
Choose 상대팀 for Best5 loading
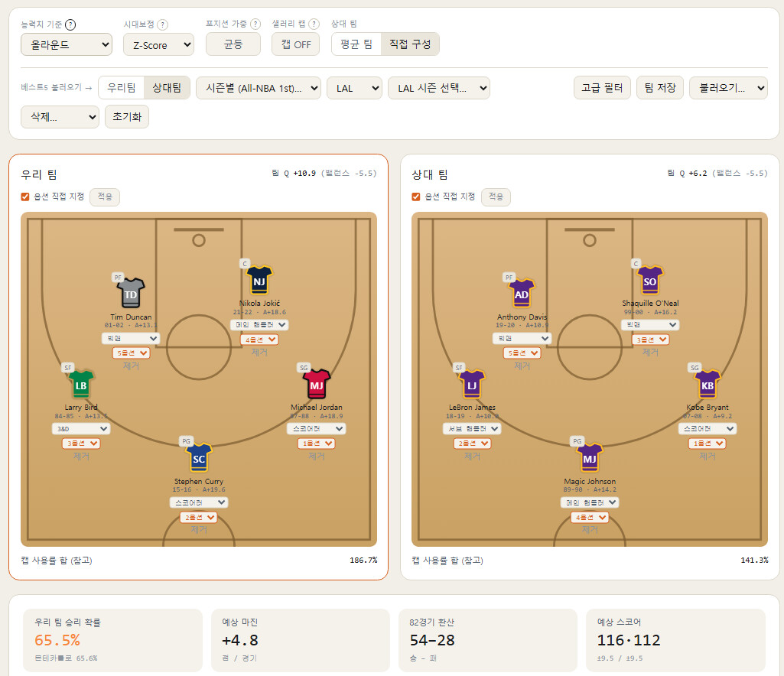coord(167,87)
